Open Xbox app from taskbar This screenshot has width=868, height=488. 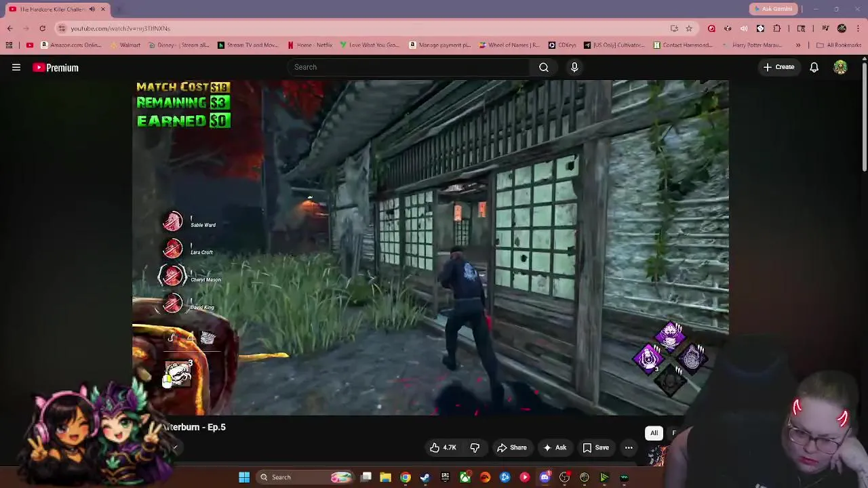click(465, 477)
